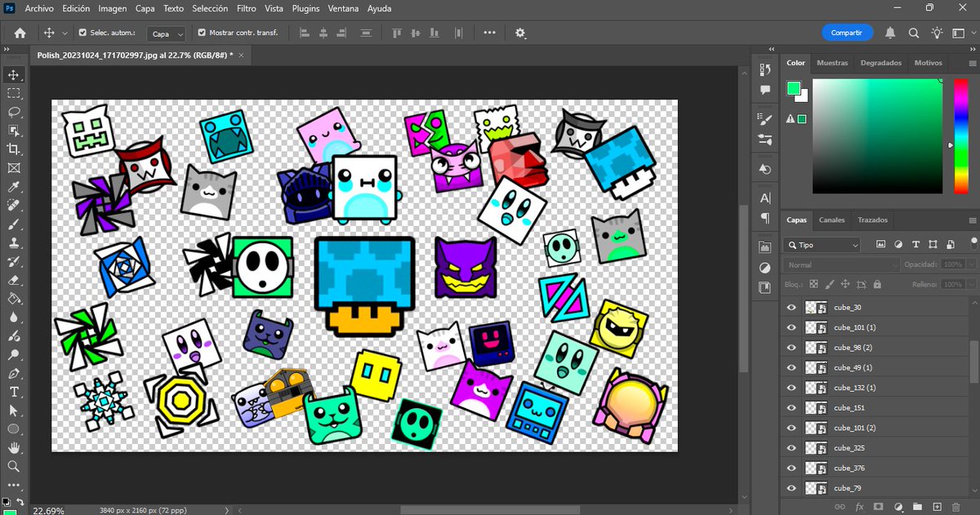980x515 pixels.
Task: Toggle the Selec. autom. checkbox
Action: point(82,33)
